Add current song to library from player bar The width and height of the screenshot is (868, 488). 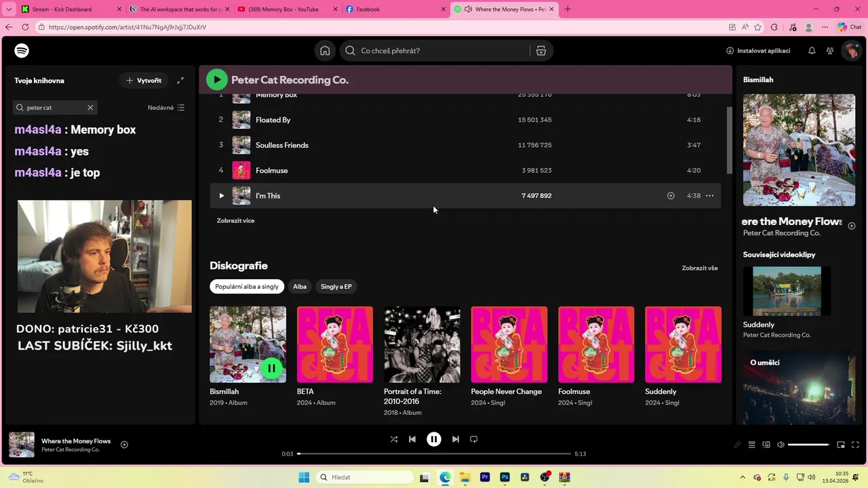click(x=124, y=445)
